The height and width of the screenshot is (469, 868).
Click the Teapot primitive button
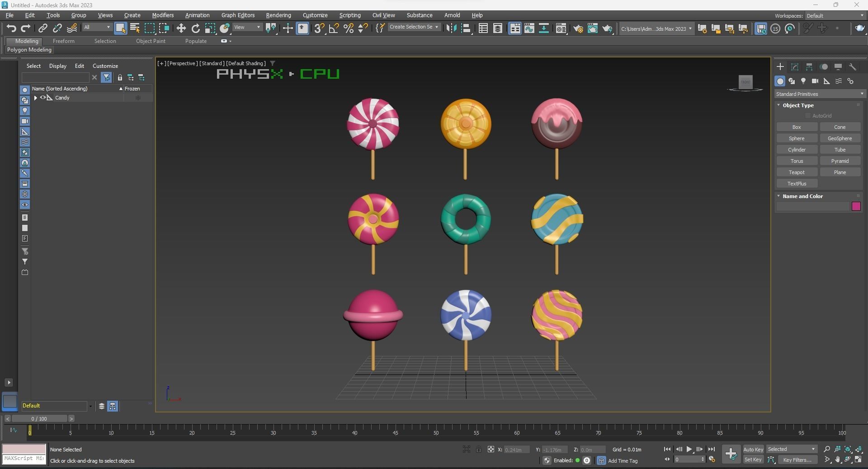tap(797, 172)
